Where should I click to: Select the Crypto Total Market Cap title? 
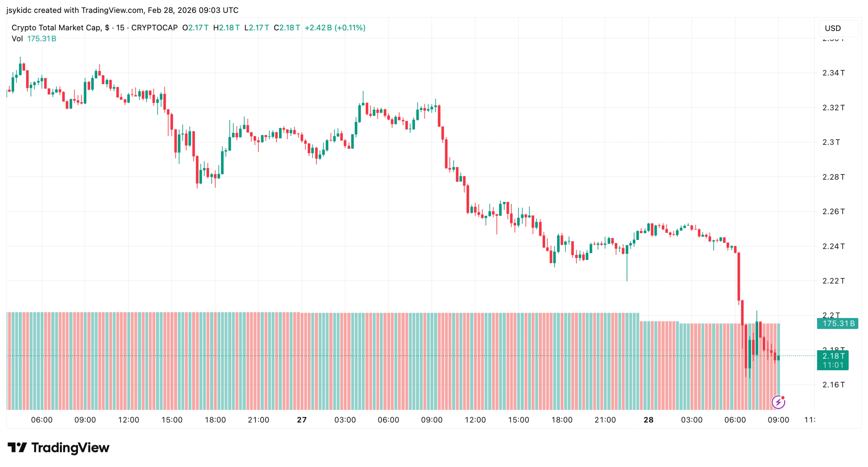click(56, 28)
